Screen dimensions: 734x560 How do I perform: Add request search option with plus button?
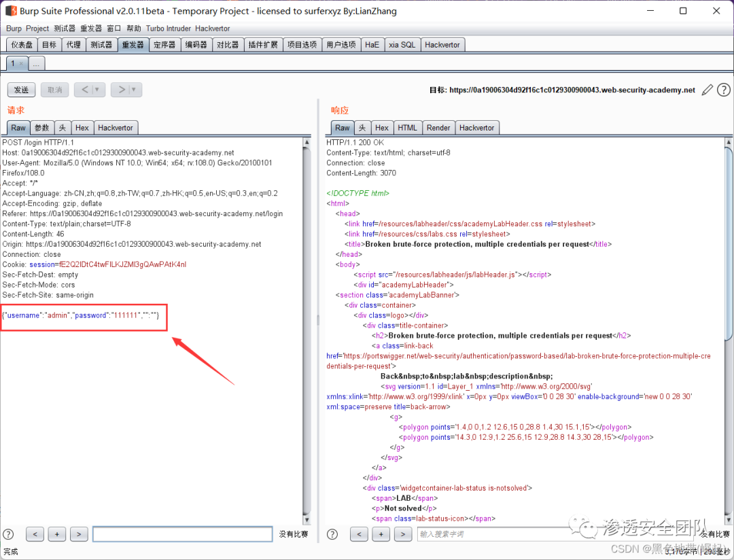click(x=56, y=533)
